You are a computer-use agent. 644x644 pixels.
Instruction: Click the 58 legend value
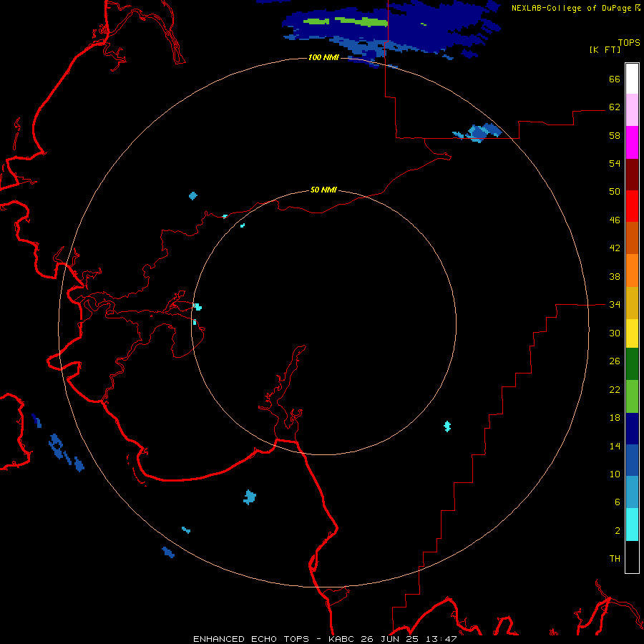[615, 135]
